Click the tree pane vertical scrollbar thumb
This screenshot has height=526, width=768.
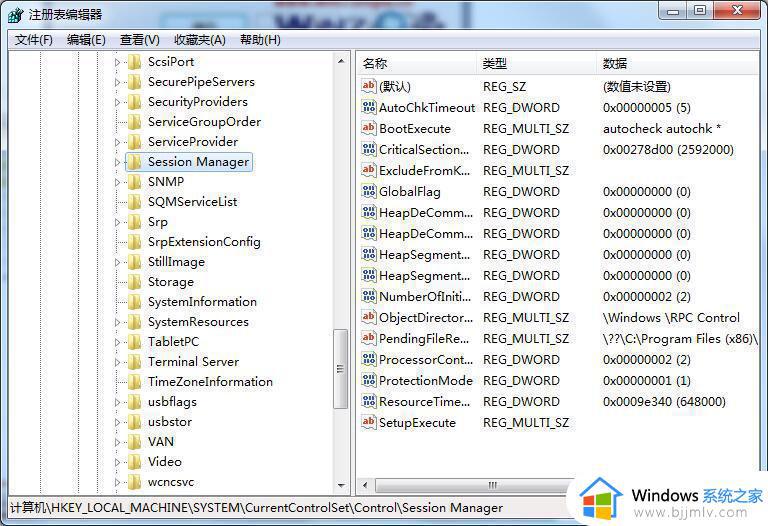click(x=340, y=369)
